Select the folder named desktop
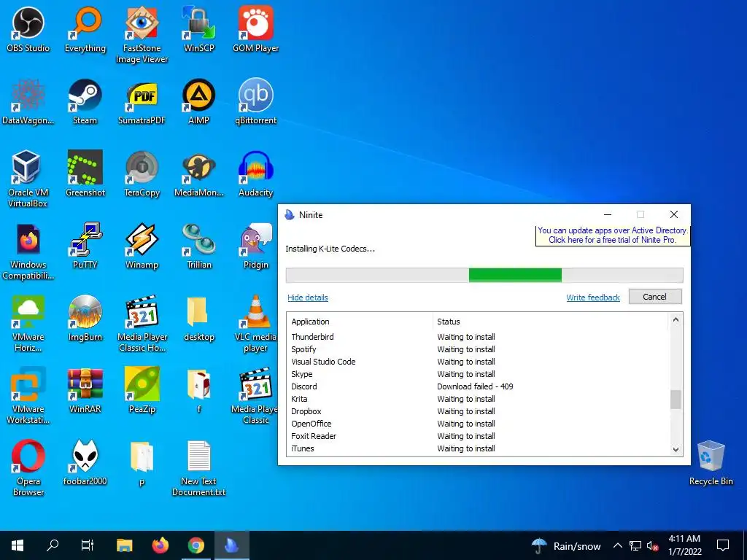747x560 pixels. click(x=198, y=319)
